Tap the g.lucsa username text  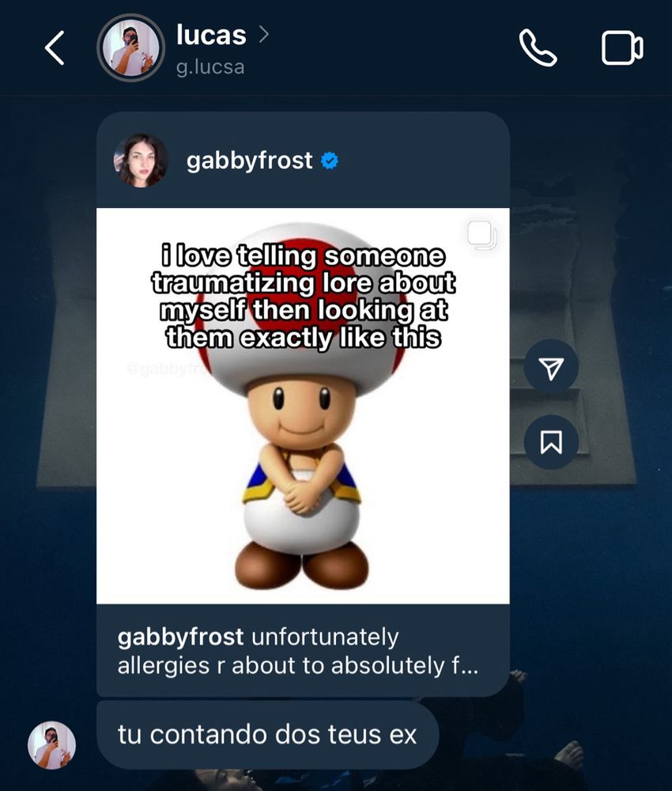210,67
